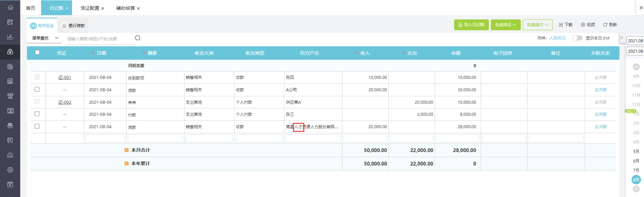Select 6月 in month timeline
644x197 pixels.
click(636, 161)
